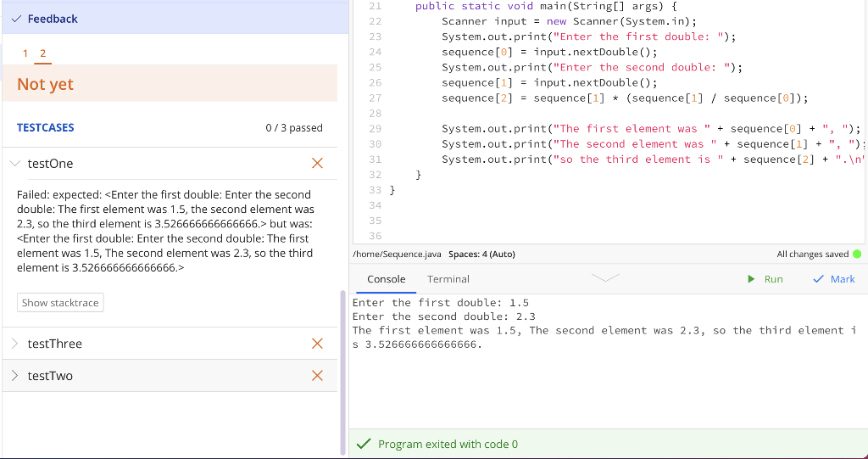Collapse the console panel chevron
The width and height of the screenshot is (868, 459).
pos(605,277)
